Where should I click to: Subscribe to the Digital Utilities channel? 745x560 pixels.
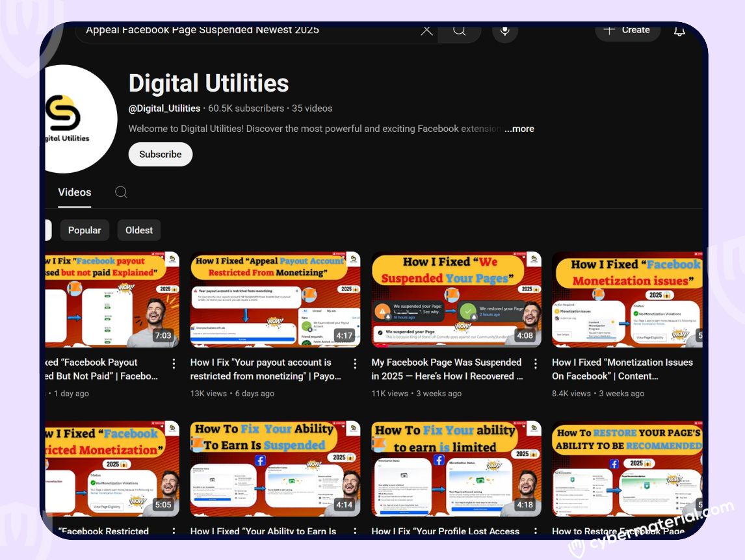[161, 155]
